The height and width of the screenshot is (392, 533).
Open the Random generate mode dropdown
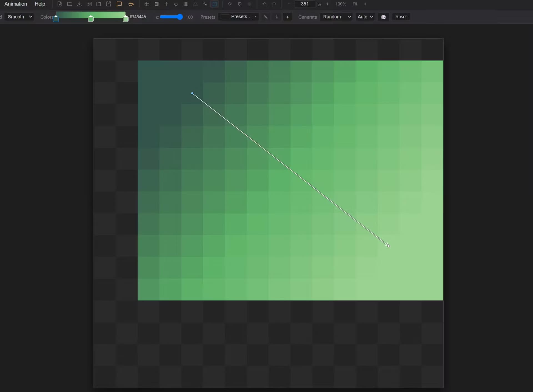click(336, 17)
